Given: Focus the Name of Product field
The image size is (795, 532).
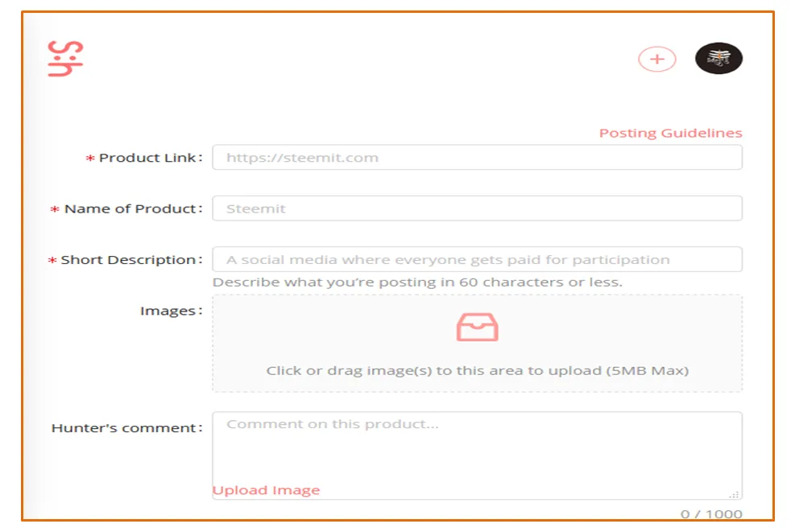Looking at the screenshot, I should [477, 208].
